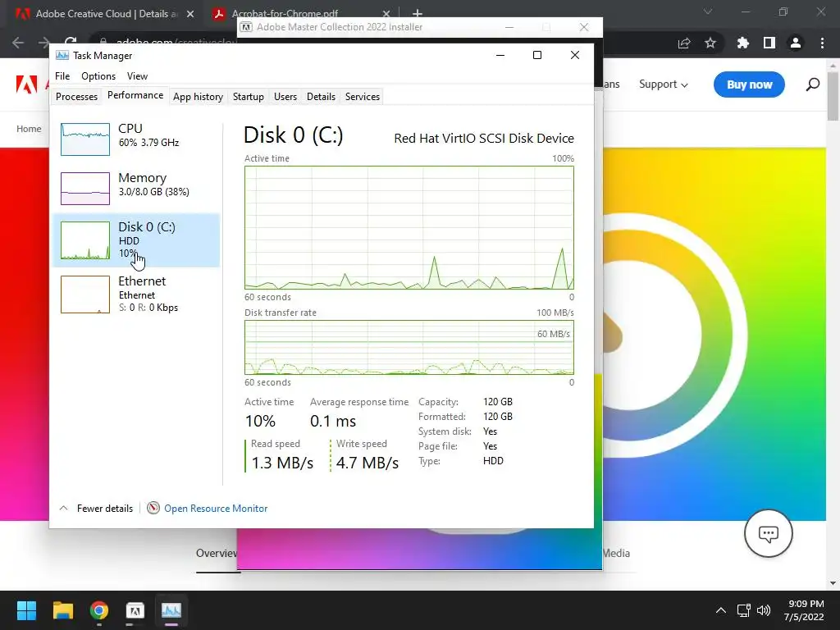The width and height of the screenshot is (840, 630).
Task: Open the Chrome profile avatar
Action: point(796,43)
